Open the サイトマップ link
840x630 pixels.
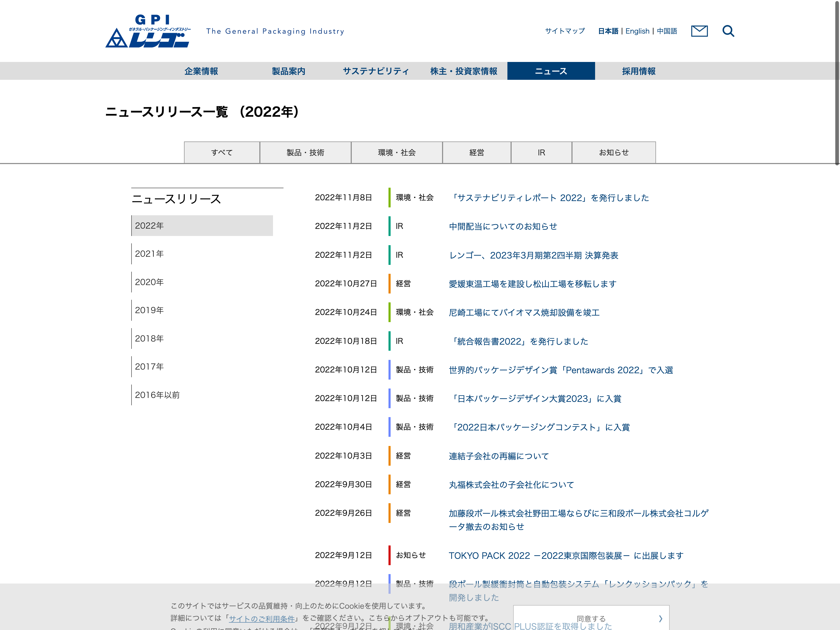click(x=565, y=31)
